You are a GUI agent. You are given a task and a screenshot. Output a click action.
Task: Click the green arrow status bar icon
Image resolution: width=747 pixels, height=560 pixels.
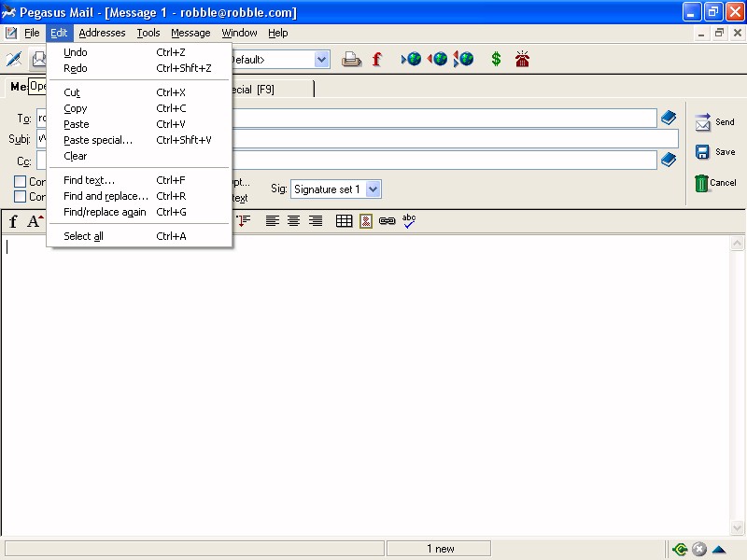click(680, 549)
